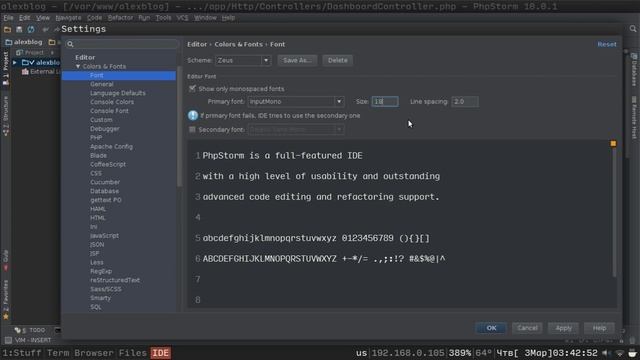Switch to the Files workspace
Viewport: 640px width, 360px height.
point(133,353)
